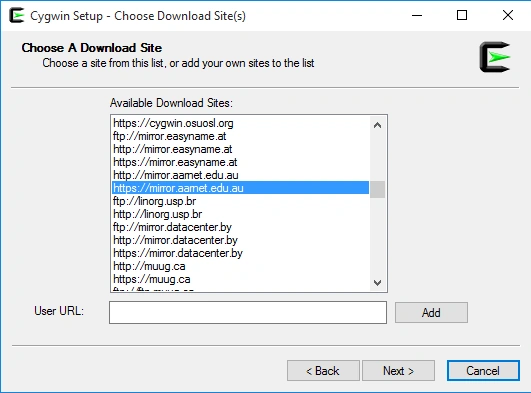Click the Cygwin icon in title bar
Screen dimensions: 531x393
(x=17, y=16)
